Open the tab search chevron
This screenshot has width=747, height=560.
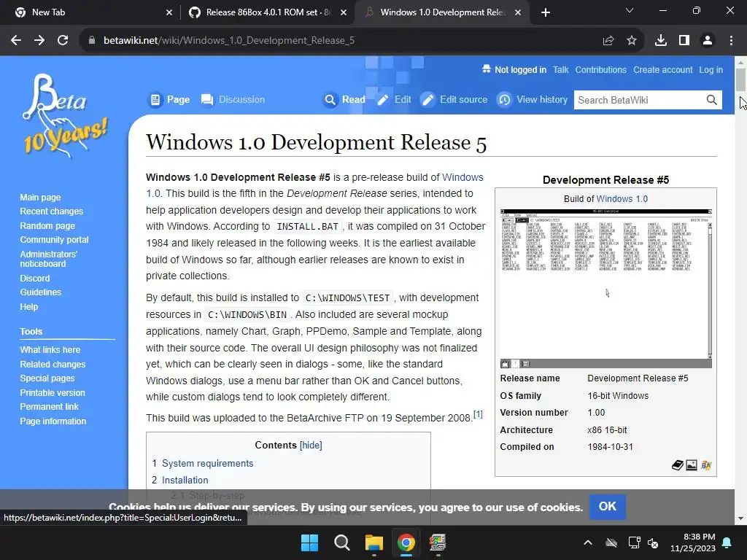pyautogui.click(x=630, y=10)
